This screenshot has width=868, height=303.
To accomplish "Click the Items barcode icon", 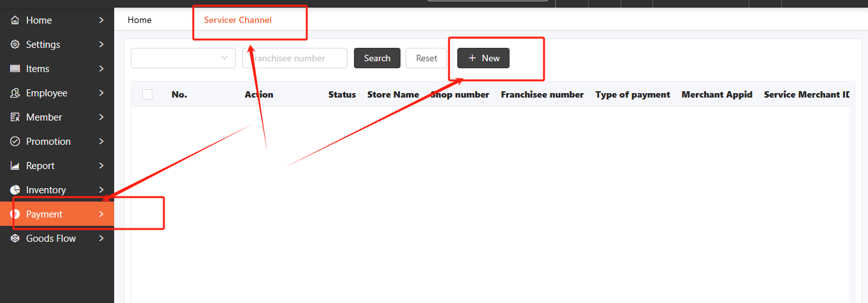I will click(15, 69).
